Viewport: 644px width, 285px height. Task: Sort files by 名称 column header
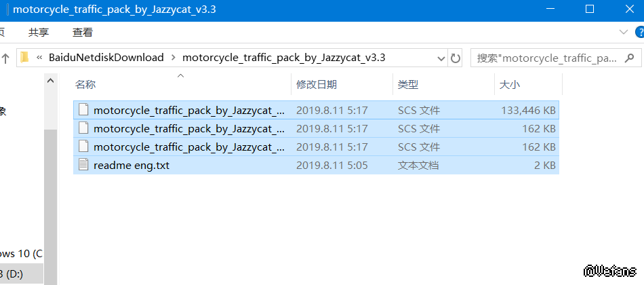(x=85, y=85)
